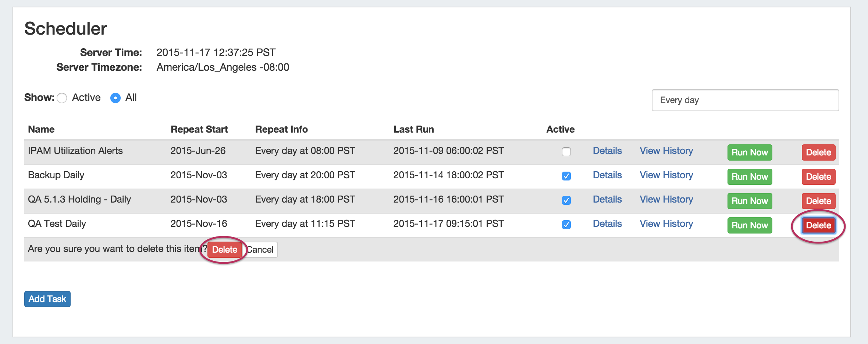Open View History for QA 5.1.3 Holding
This screenshot has height=344, width=868.
point(666,200)
